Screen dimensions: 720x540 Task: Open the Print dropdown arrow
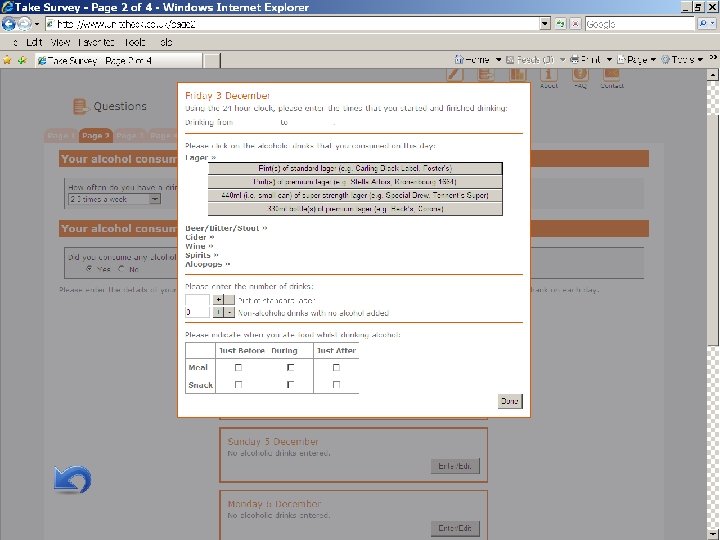pos(609,60)
